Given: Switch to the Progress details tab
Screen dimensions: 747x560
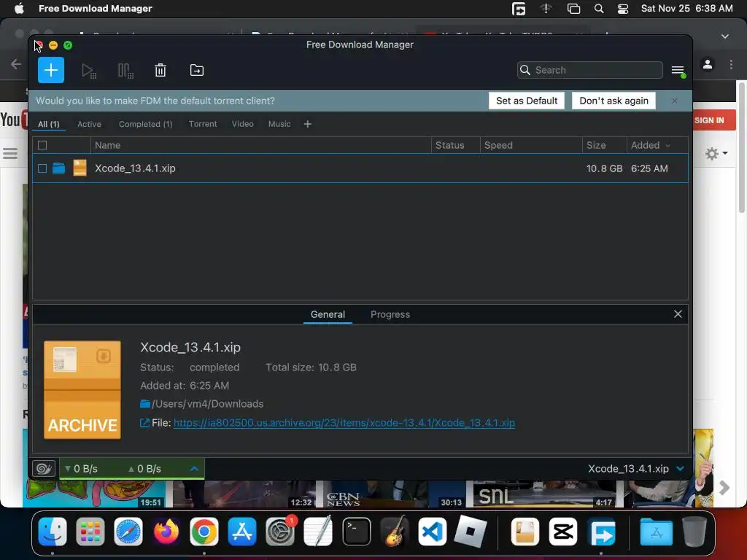Looking at the screenshot, I should click(390, 314).
